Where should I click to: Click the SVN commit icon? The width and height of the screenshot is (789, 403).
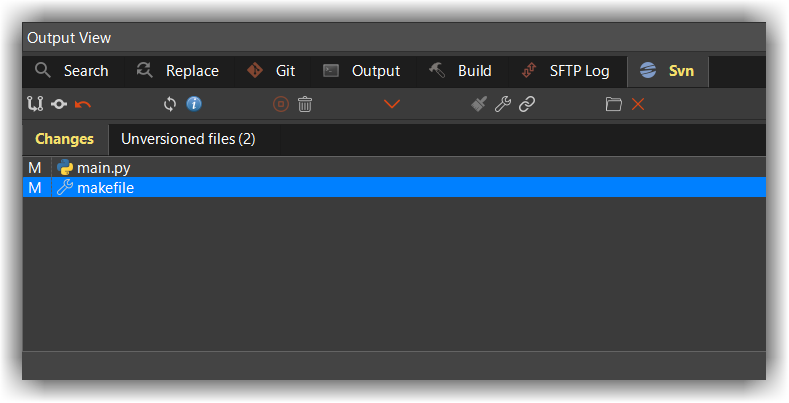(59, 104)
